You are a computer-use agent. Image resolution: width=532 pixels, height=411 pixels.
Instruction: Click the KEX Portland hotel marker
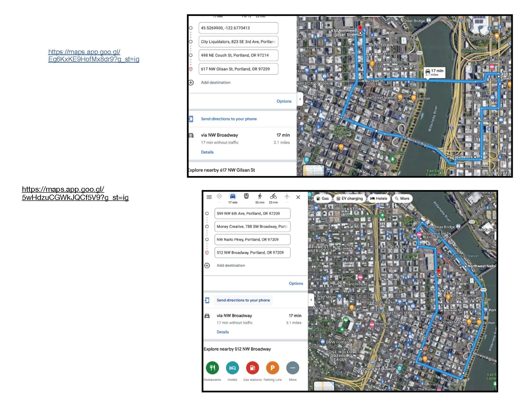tap(492, 67)
